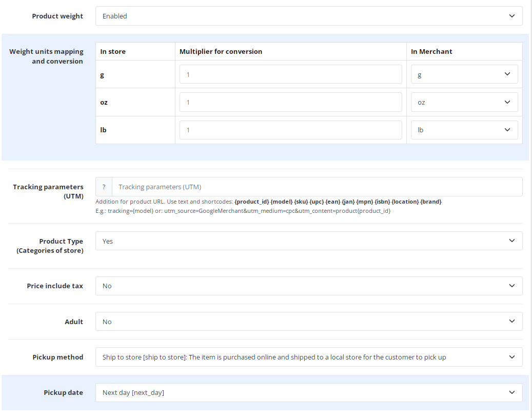Open In Merchant dropdown for g row
Screen dimensions: 532x418
pyautogui.click(x=464, y=74)
